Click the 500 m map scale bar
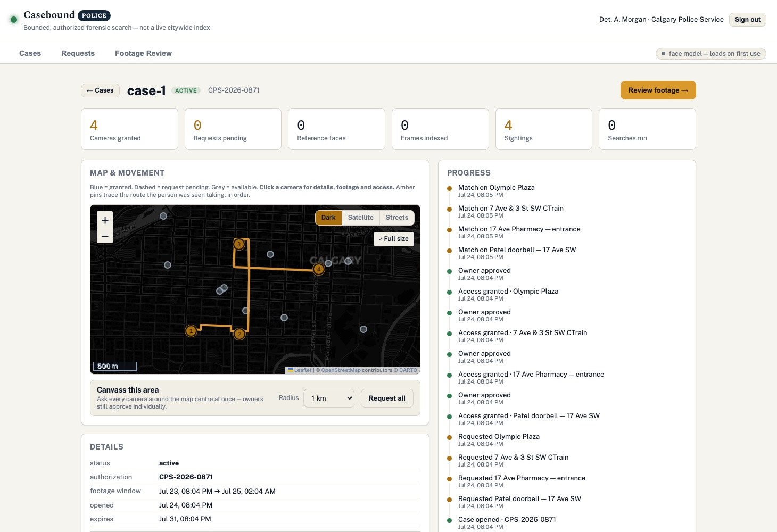777x532 pixels. (115, 366)
